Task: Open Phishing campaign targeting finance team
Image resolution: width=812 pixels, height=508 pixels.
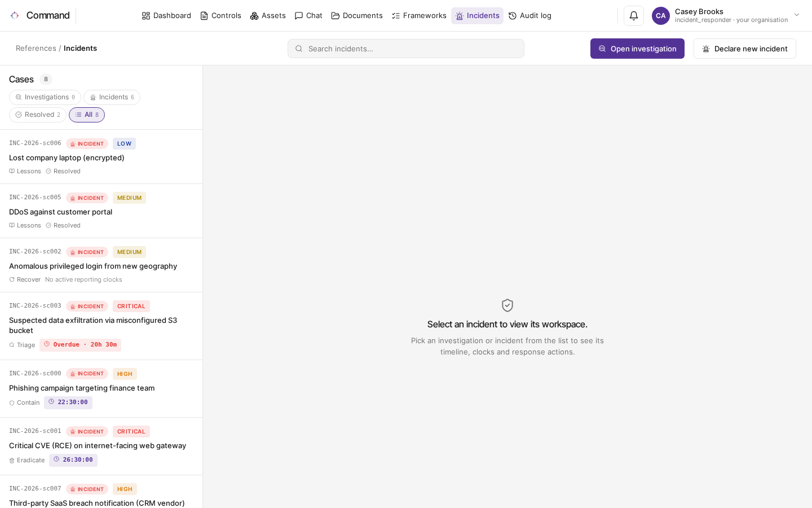Action: (101, 389)
